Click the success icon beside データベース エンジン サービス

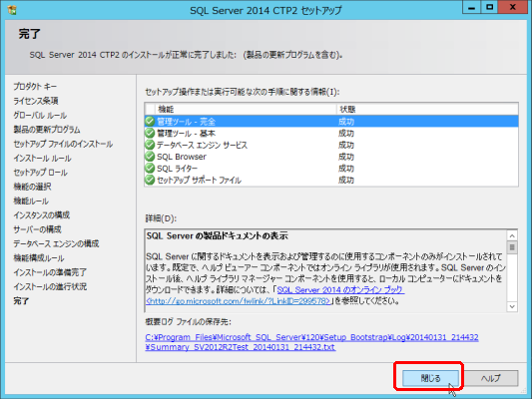point(150,145)
